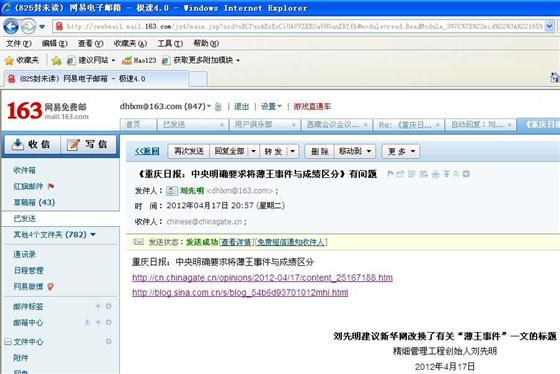Open the 收藏夹 menu in menu bar
Viewport: 560px width, 374px height.
click(x=130, y=44)
